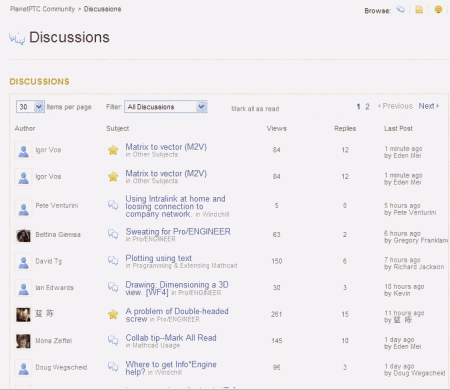Click Bettina Giemsa author name

click(x=58, y=235)
